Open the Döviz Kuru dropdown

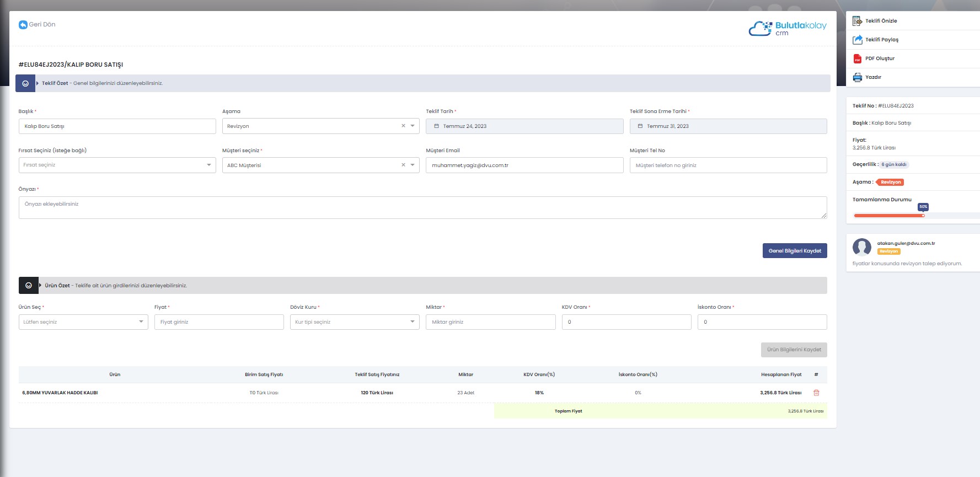(x=413, y=322)
